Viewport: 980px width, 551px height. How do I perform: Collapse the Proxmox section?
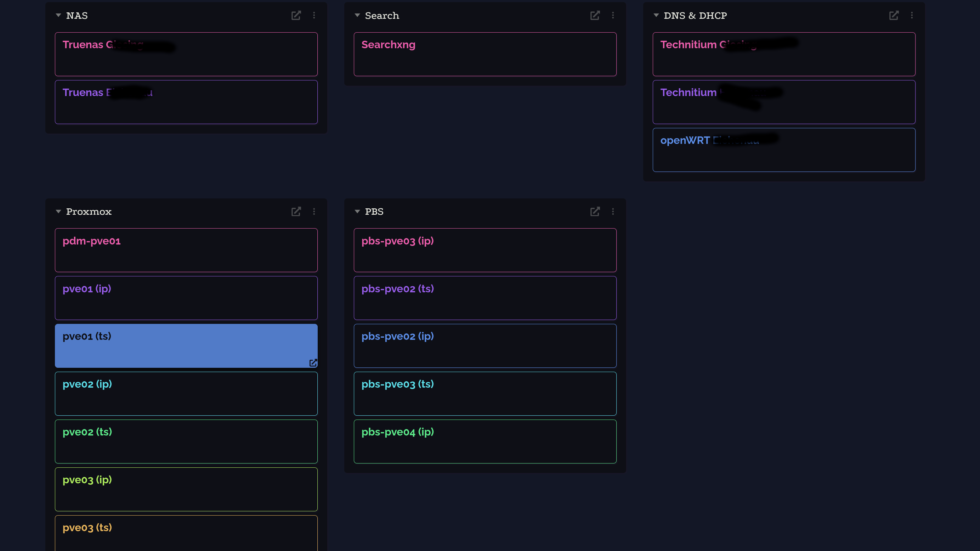58,212
